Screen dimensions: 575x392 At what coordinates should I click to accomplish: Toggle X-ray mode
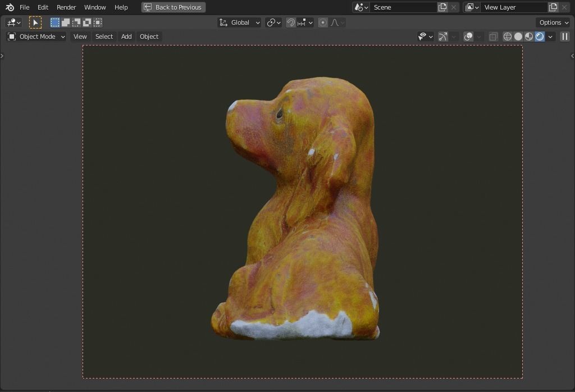click(x=494, y=37)
